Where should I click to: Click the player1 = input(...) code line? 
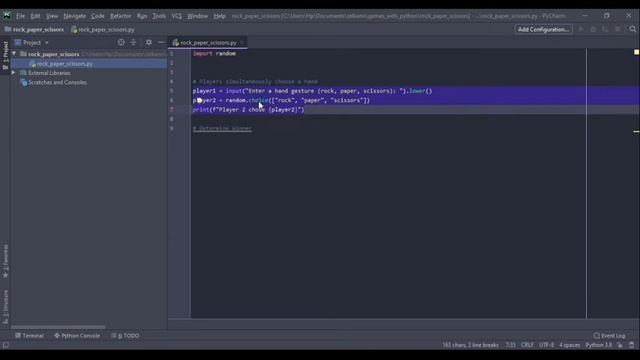312,91
